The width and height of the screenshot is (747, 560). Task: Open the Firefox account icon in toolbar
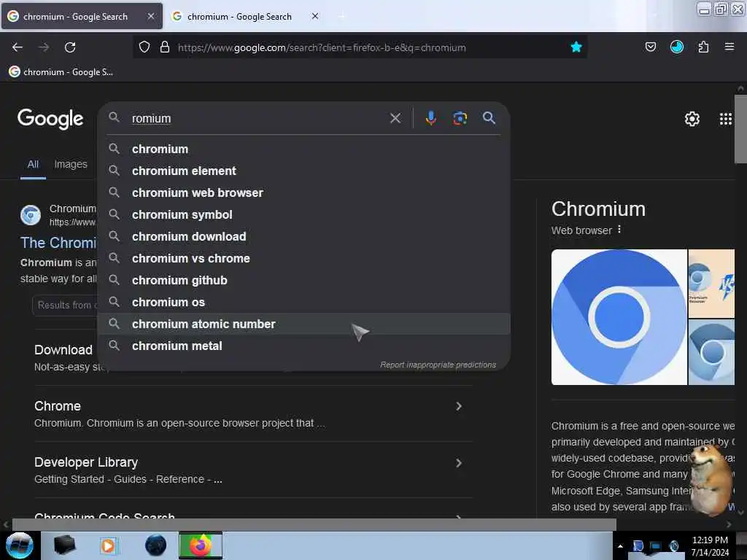coord(676,47)
